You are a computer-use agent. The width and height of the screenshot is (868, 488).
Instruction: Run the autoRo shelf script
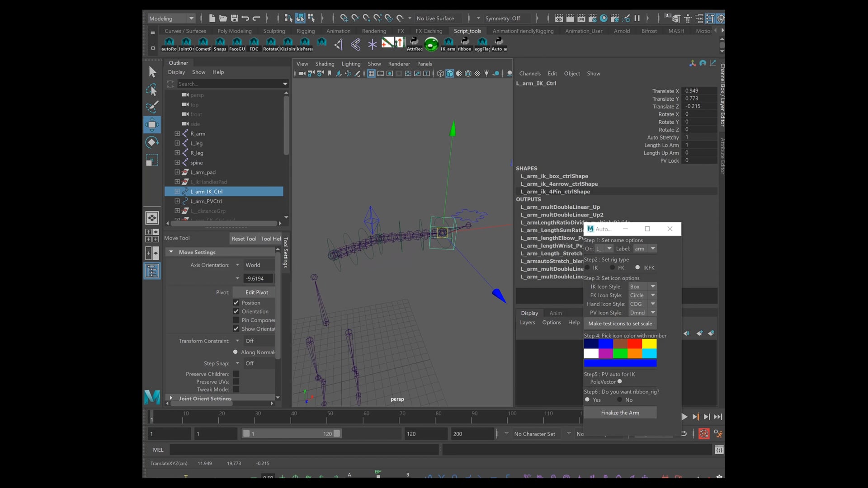(169, 44)
